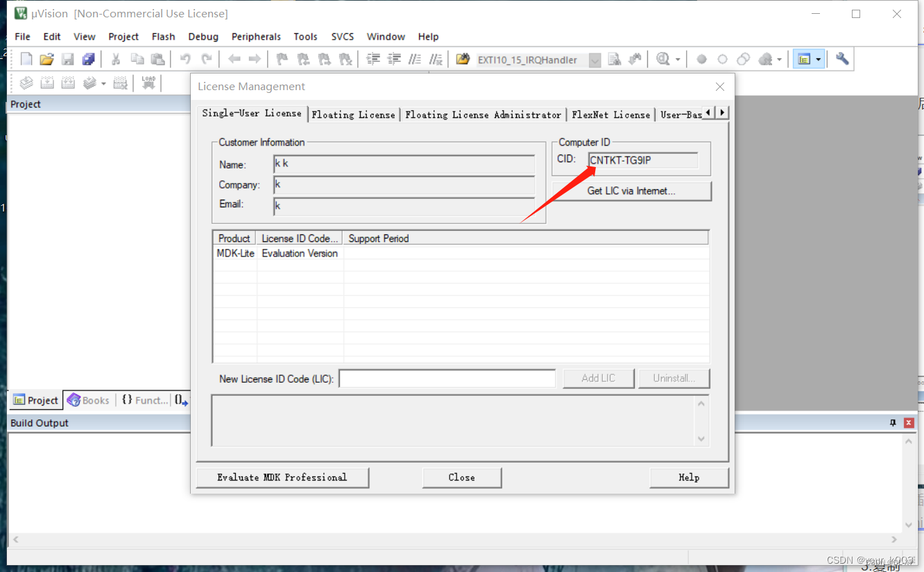Click the Copy icon in toolbar
924x572 pixels.
(x=137, y=60)
